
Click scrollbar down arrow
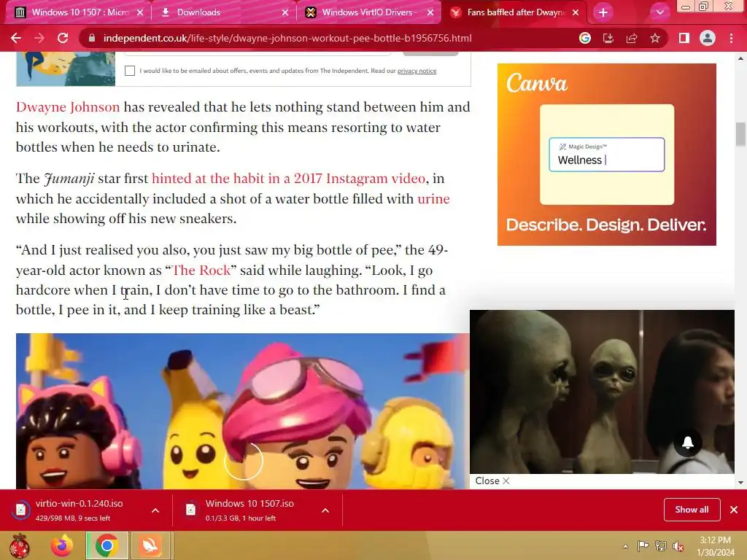740,483
